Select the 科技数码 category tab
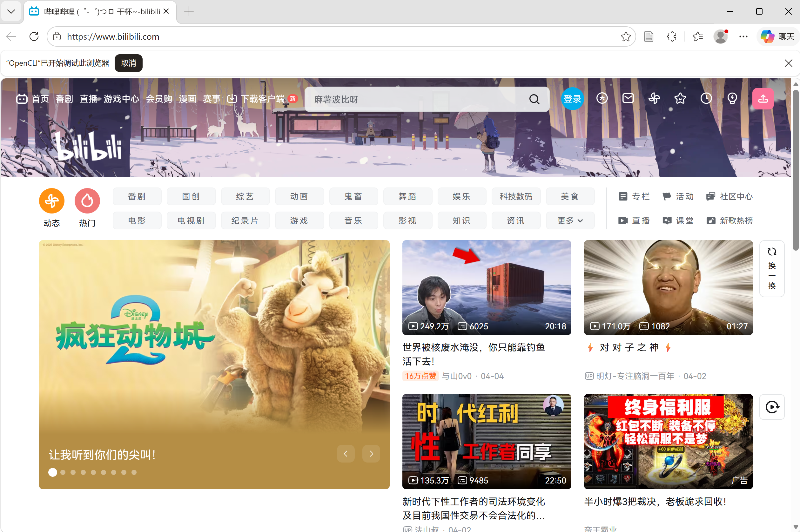The width and height of the screenshot is (800, 532). (515, 196)
